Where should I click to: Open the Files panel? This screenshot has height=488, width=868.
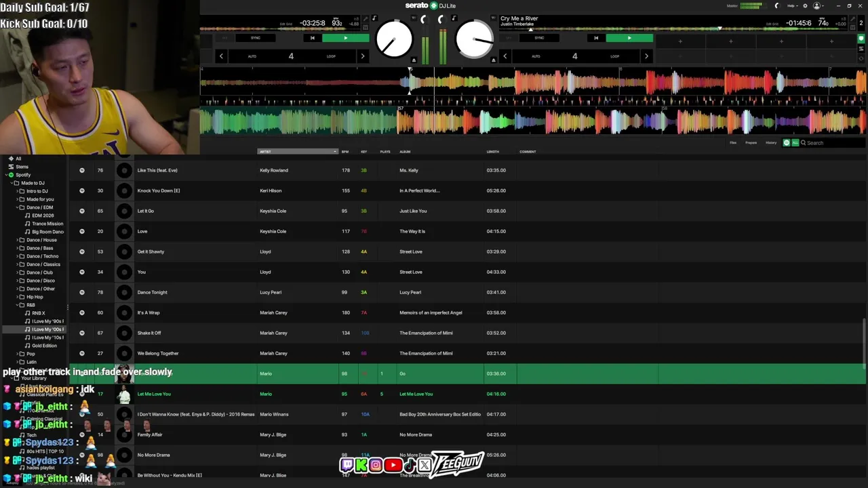tap(733, 143)
